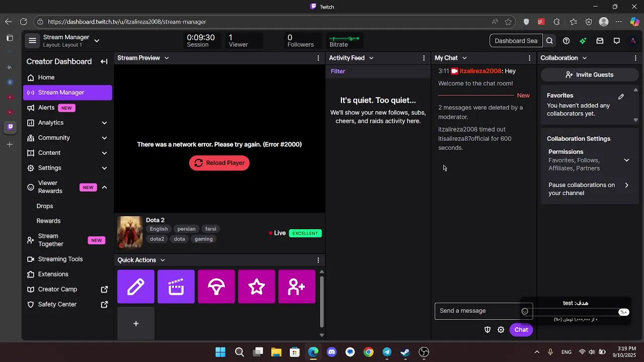The width and height of the screenshot is (644, 362).
Task: Edit Favorites collaborators with pencil icon
Action: (621, 96)
